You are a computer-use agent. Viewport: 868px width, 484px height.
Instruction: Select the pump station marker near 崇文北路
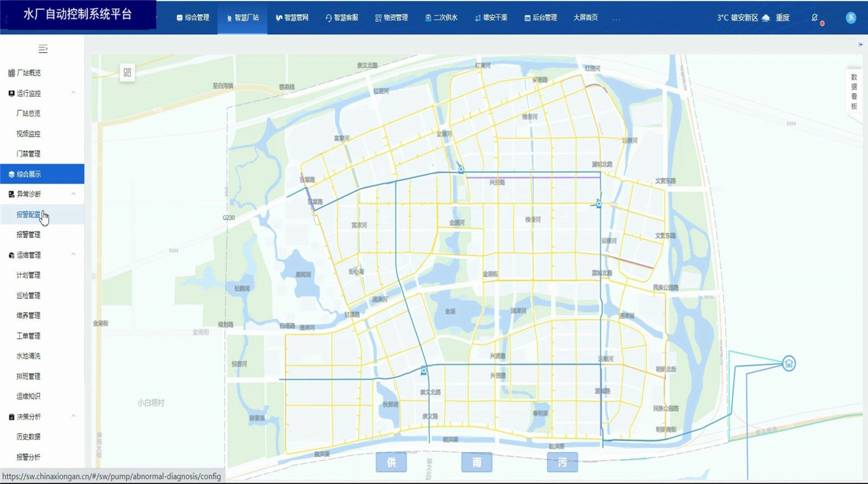424,371
